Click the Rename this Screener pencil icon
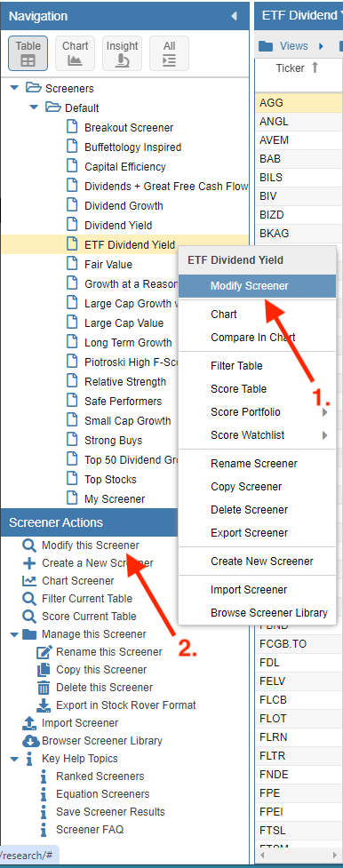 (44, 651)
